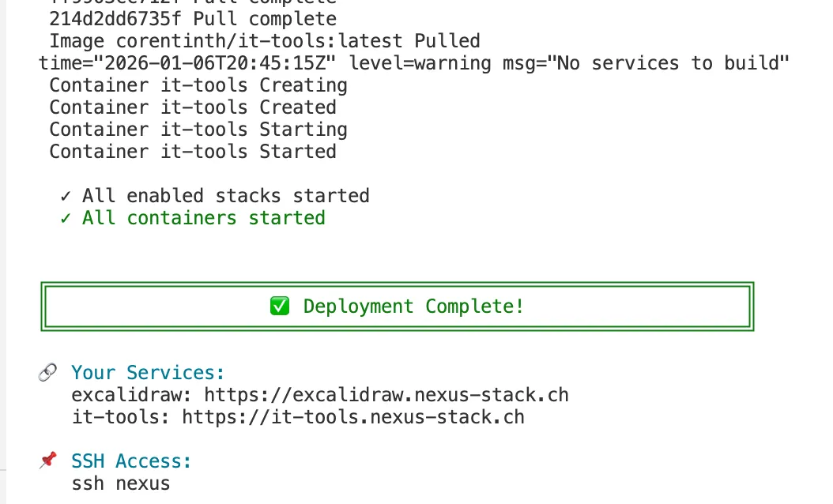Click the green checkmark emoji in Deployment banner
Screen dimensions: 833x504
(280, 307)
